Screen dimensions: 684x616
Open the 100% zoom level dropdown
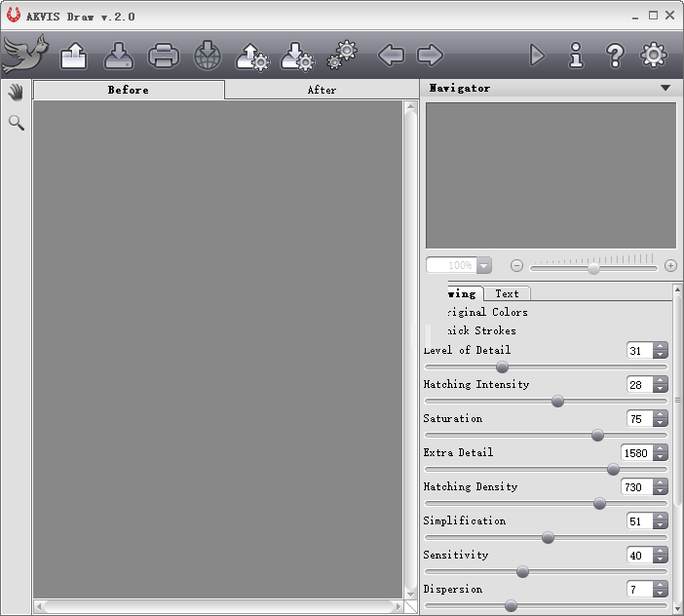pyautogui.click(x=483, y=265)
